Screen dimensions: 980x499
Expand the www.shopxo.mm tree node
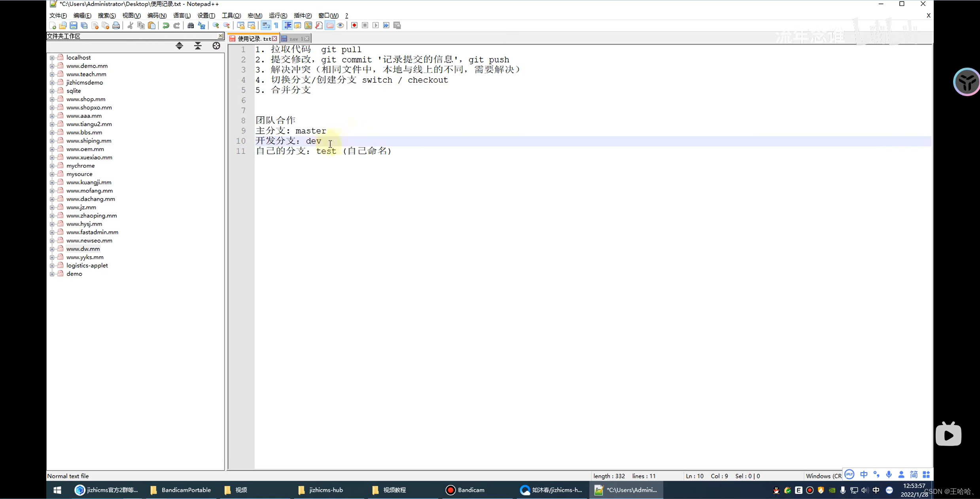click(52, 108)
